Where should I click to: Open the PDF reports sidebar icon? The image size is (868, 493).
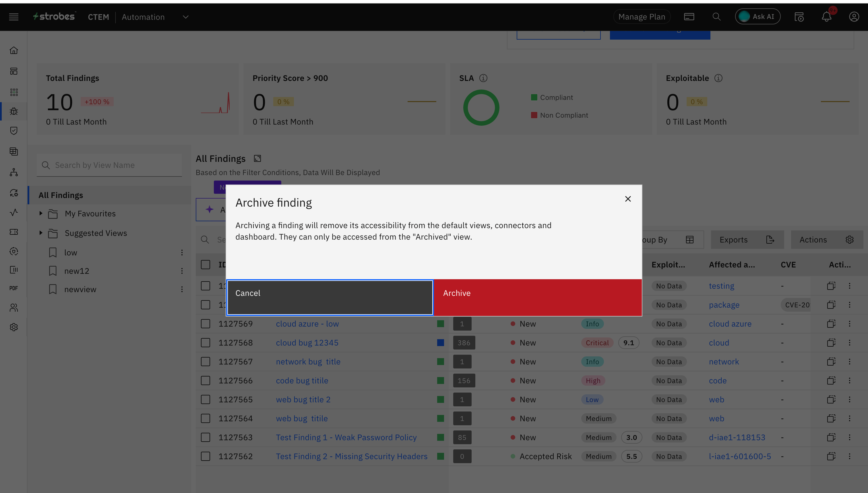13,288
